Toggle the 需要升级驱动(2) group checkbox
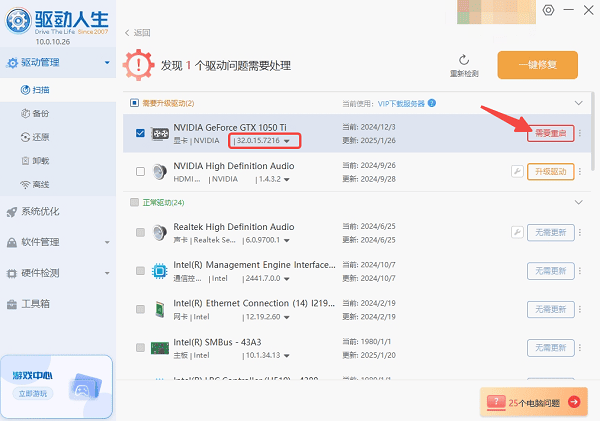Screen dimensions: 600x421 [x=134, y=103]
